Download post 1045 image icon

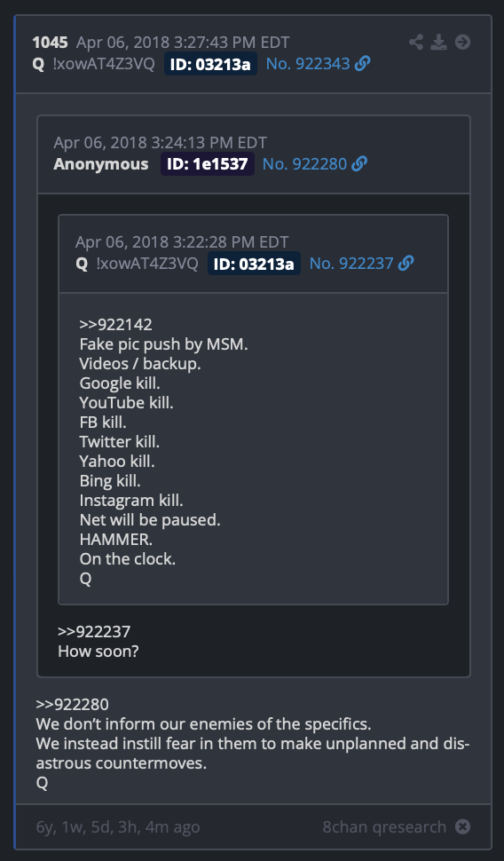click(438, 43)
